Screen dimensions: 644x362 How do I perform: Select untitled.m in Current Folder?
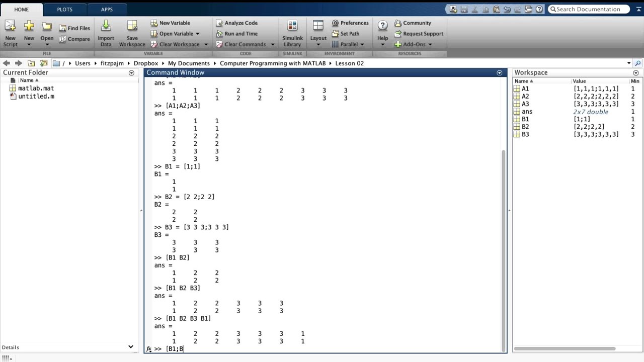coord(36,96)
